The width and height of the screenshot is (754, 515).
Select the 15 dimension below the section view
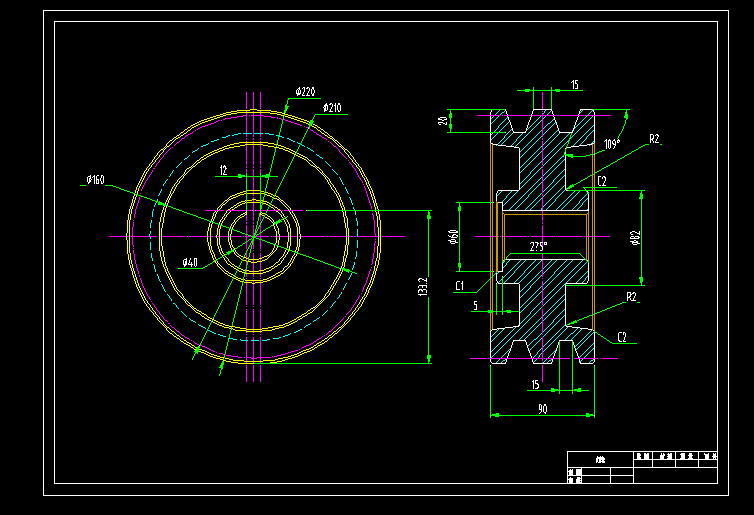(x=535, y=385)
